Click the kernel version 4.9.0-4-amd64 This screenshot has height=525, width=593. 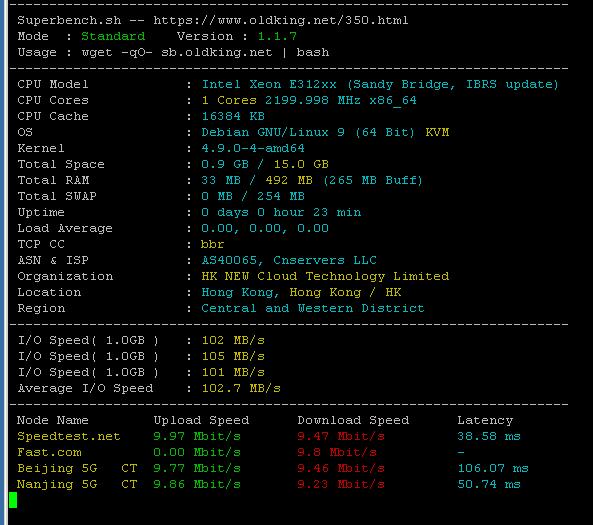pos(253,148)
